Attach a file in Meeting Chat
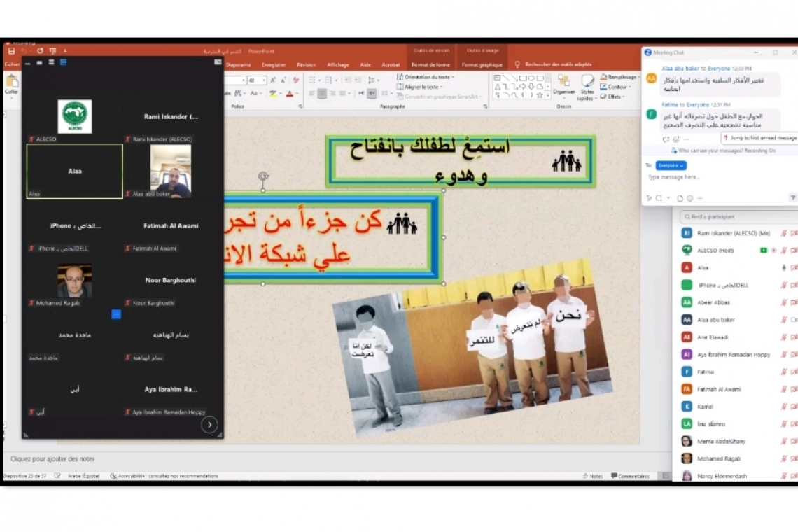Viewport: 798px width, 532px height. pyautogui.click(x=680, y=198)
